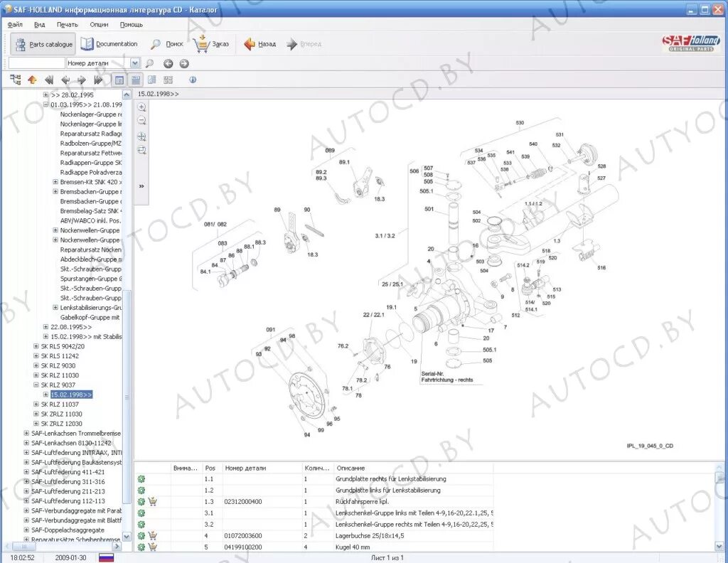Zoom out of the diagram with the minus magnifier

click(x=141, y=121)
